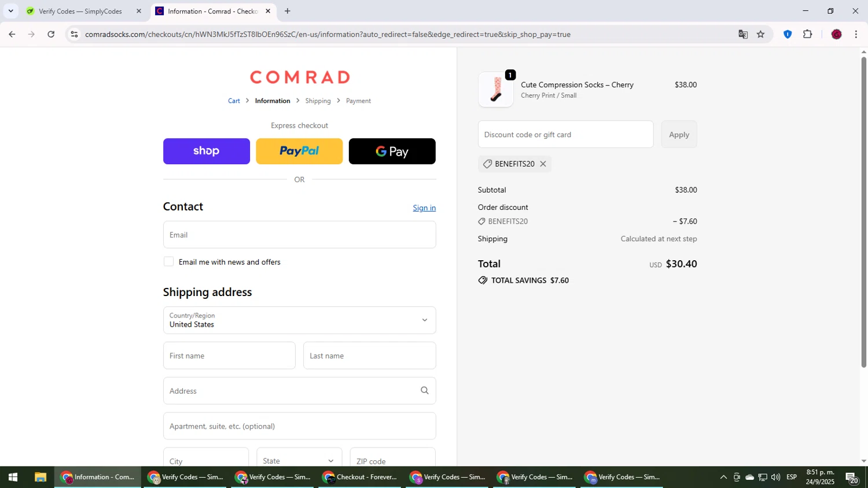
Task: Open a new browser tab
Action: point(288,11)
